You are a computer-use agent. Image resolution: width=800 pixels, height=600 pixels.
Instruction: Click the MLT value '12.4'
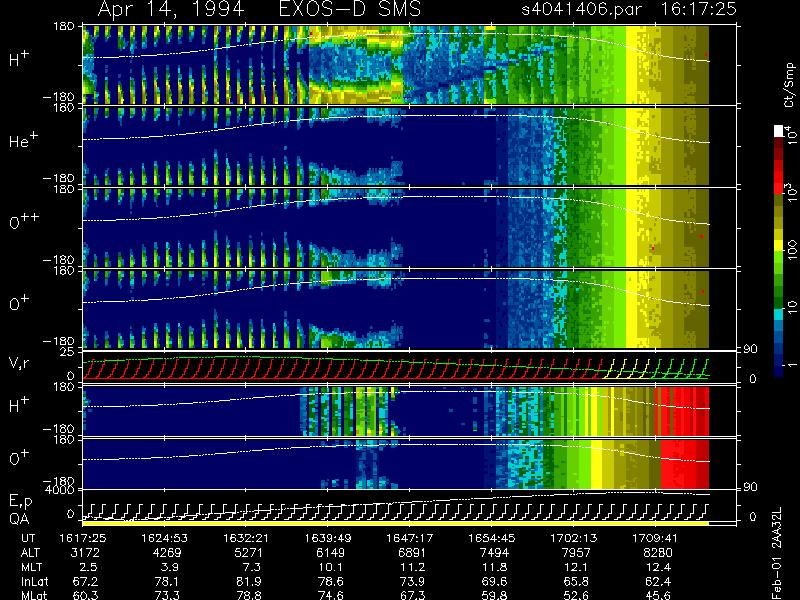click(x=658, y=567)
